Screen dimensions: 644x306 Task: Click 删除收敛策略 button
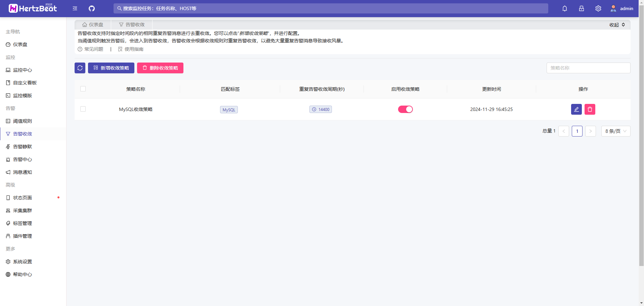pyautogui.click(x=160, y=68)
